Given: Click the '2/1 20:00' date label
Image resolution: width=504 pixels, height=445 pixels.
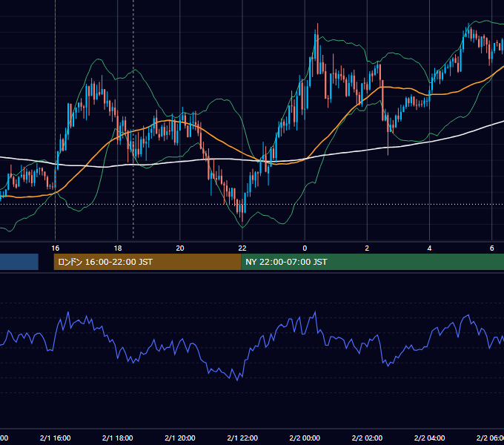Looking at the screenshot, I should [180, 438].
